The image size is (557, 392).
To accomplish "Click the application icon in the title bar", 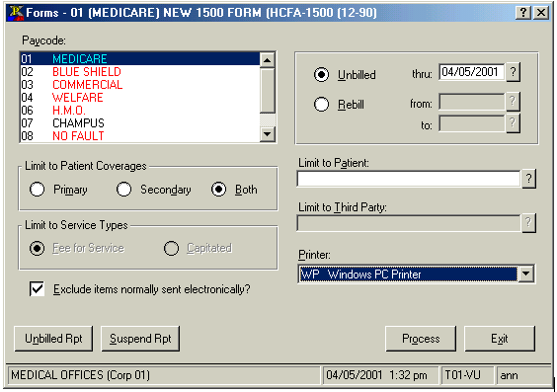I will (16, 13).
